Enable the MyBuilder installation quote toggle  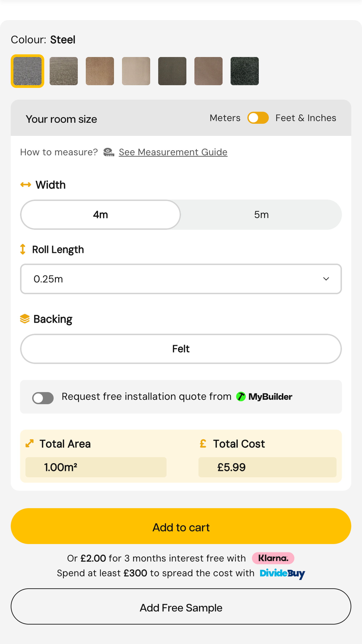[43, 398]
